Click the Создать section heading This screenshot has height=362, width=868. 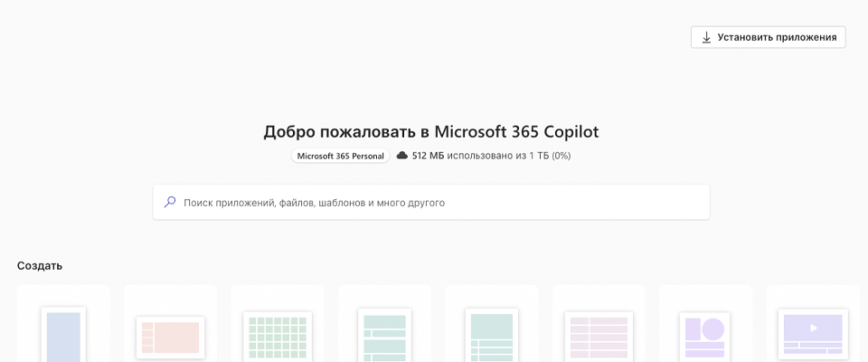click(40, 266)
